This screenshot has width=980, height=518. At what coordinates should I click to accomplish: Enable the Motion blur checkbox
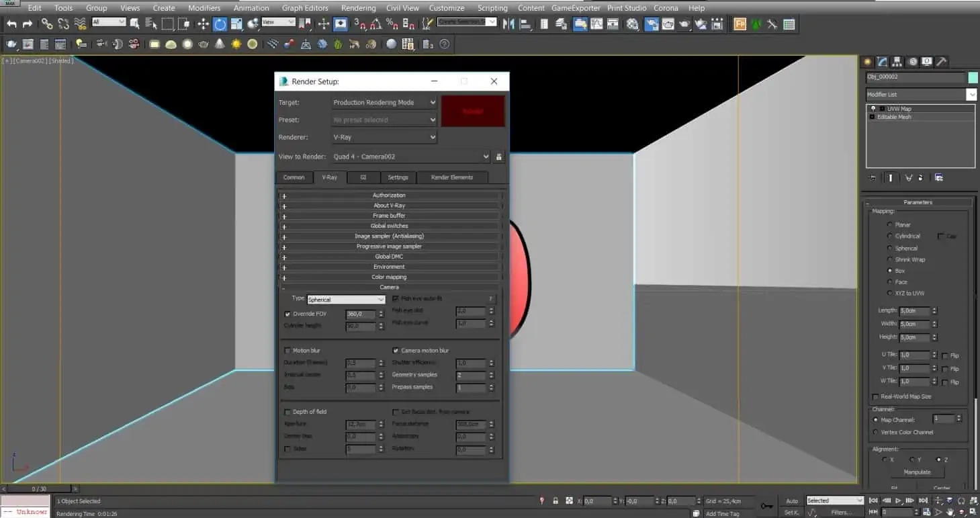(x=287, y=351)
